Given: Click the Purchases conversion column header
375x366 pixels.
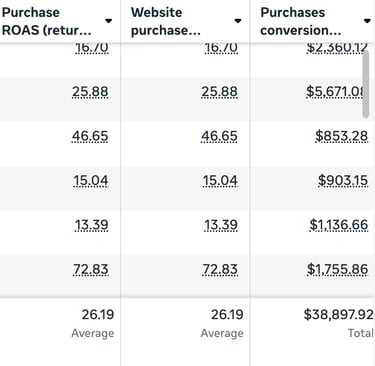Looking at the screenshot, I should coord(300,21).
